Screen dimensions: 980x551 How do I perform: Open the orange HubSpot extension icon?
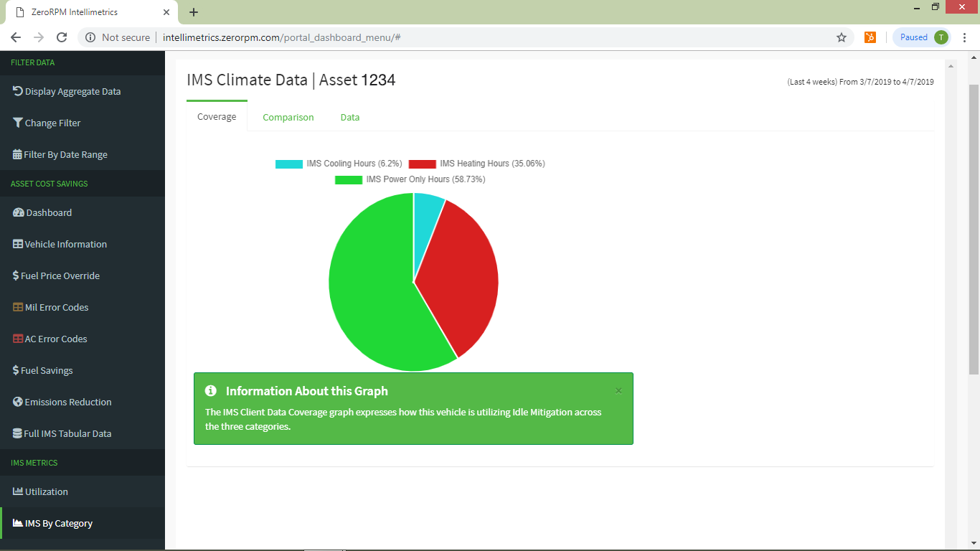[x=870, y=37]
